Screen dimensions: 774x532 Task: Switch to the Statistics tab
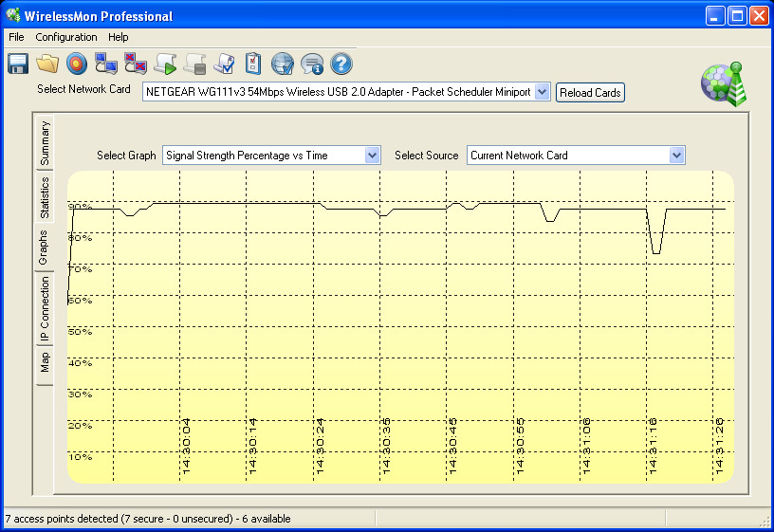45,197
